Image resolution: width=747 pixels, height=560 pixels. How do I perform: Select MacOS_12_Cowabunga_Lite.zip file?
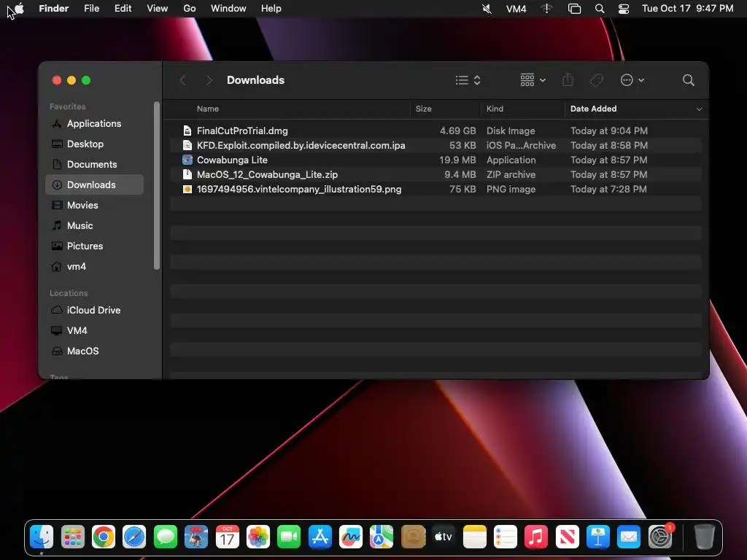tap(436, 175)
